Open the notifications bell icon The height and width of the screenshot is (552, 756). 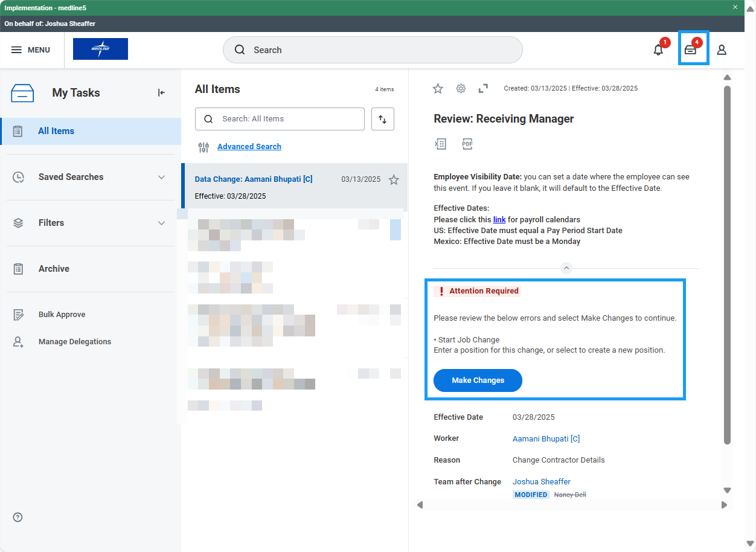pos(658,50)
